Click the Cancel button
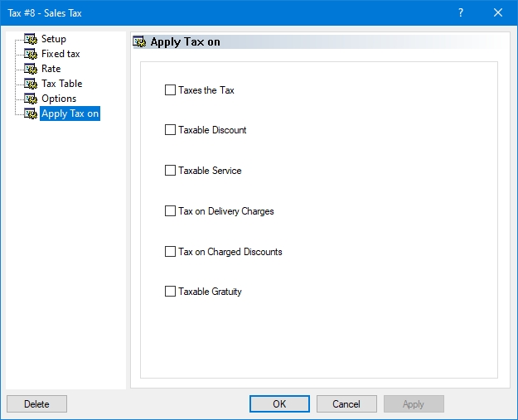The image size is (518, 420). pyautogui.click(x=346, y=404)
